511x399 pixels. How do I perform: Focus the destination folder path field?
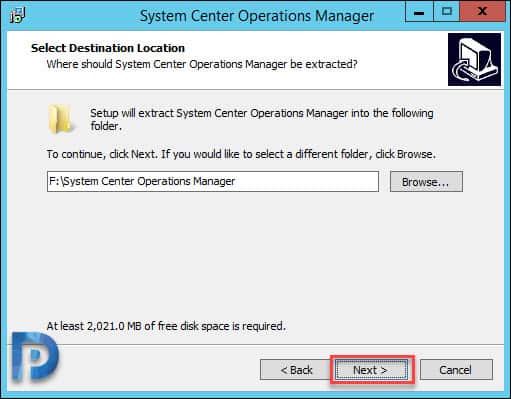[x=213, y=182]
